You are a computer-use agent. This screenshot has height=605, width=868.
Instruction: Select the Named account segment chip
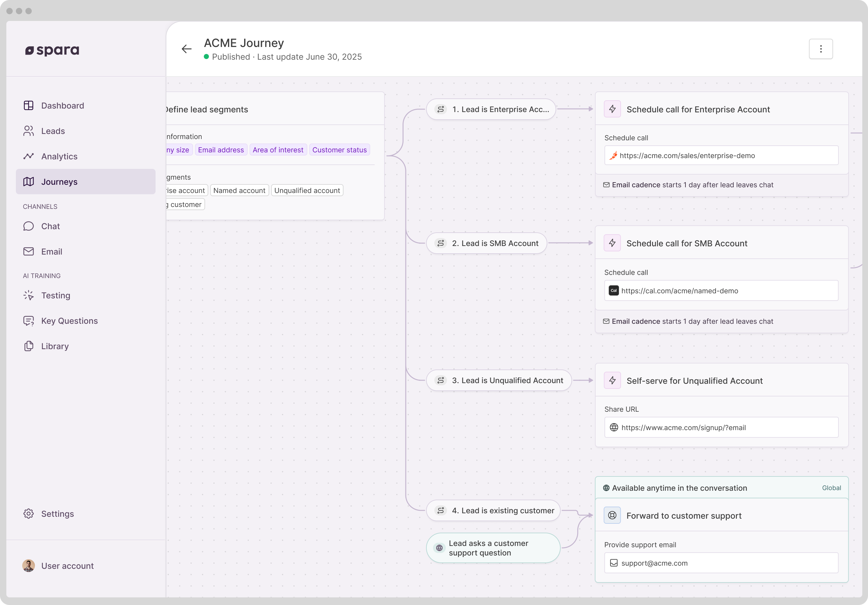tap(239, 190)
